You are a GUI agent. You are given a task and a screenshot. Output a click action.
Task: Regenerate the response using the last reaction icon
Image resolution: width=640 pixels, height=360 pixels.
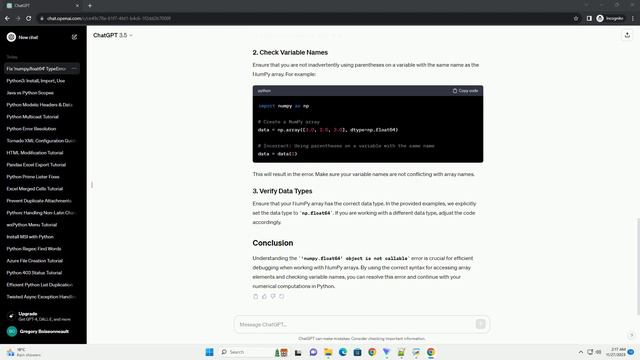282,296
